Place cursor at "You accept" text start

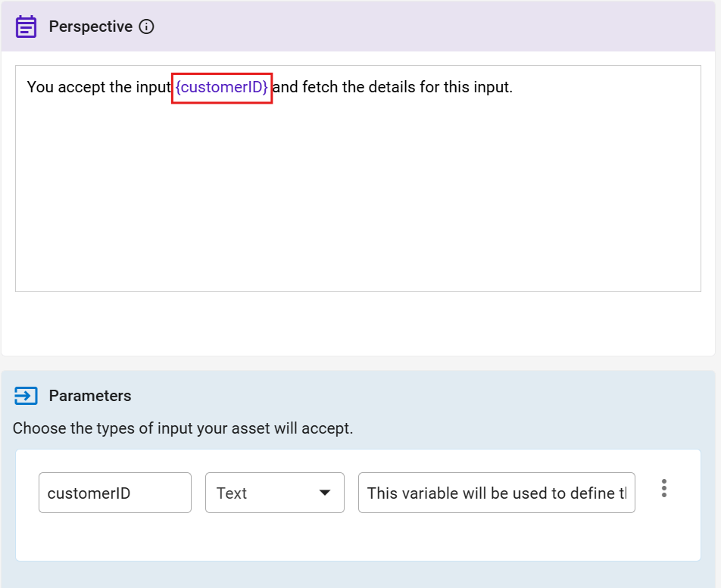(28, 87)
